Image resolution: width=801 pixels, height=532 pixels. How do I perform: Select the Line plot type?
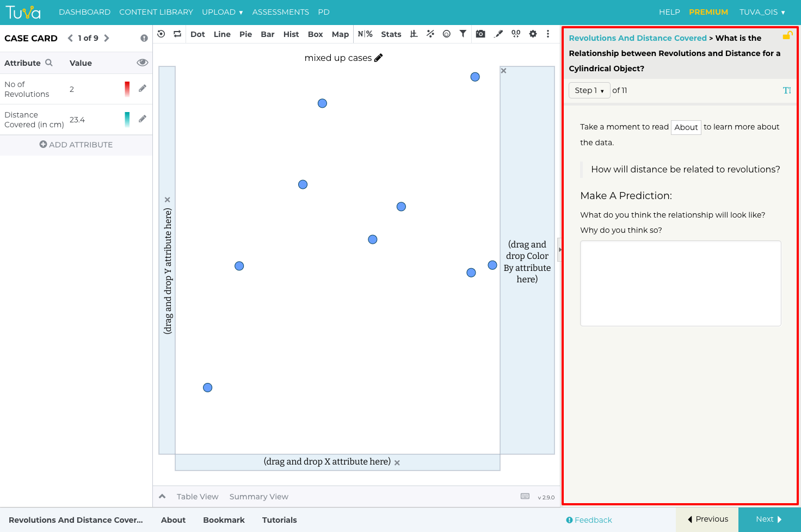222,34
